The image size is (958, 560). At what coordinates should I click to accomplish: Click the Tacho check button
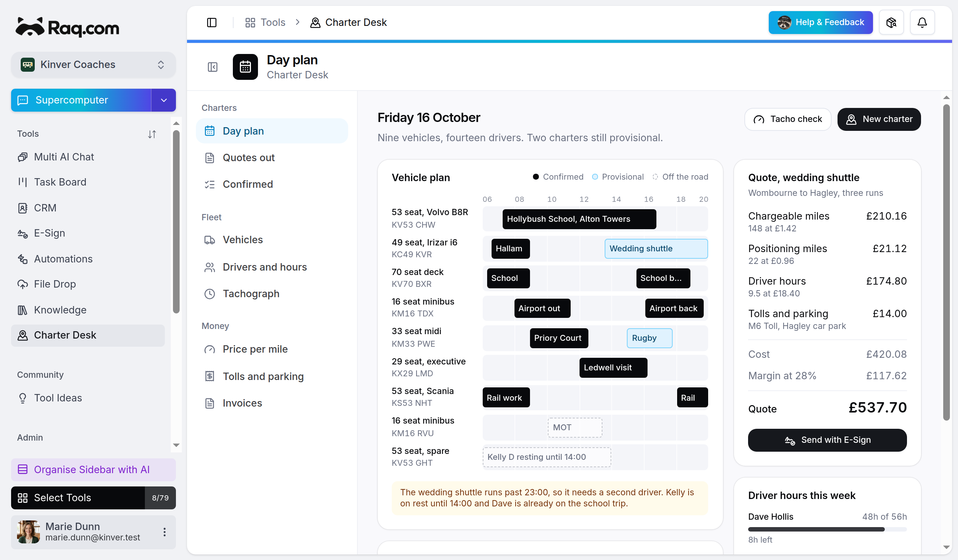tap(787, 119)
